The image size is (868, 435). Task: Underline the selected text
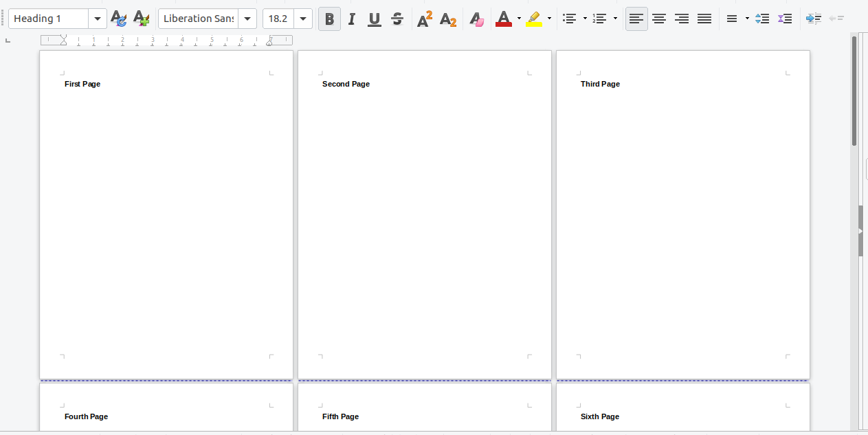(x=374, y=19)
